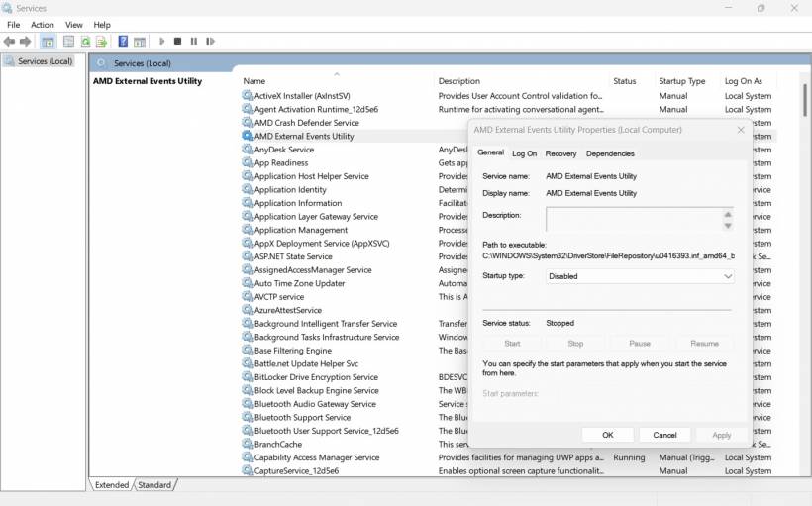Click Show/Hide Action Pane toolbar icon
The height and width of the screenshot is (506, 812).
(x=140, y=42)
